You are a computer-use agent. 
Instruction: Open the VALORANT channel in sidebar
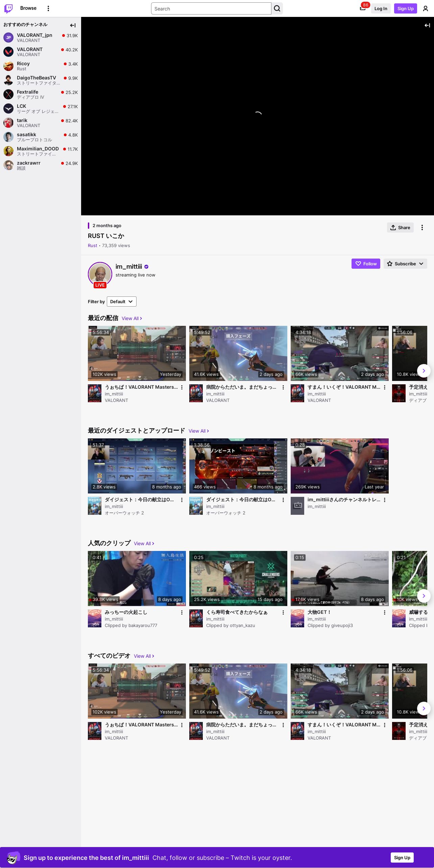point(41,52)
